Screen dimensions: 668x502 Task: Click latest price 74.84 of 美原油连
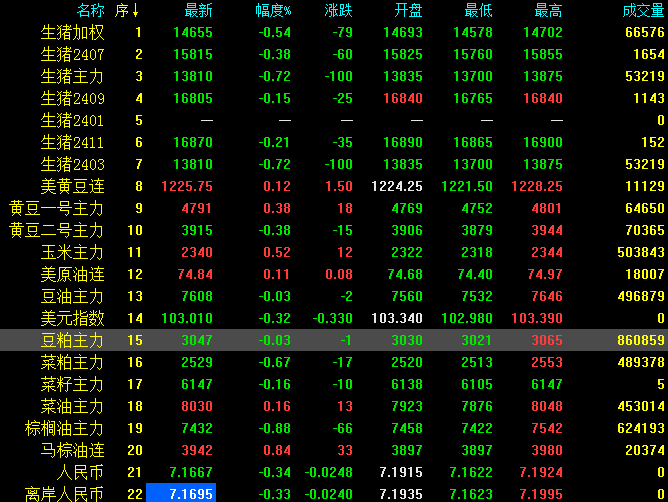point(195,274)
